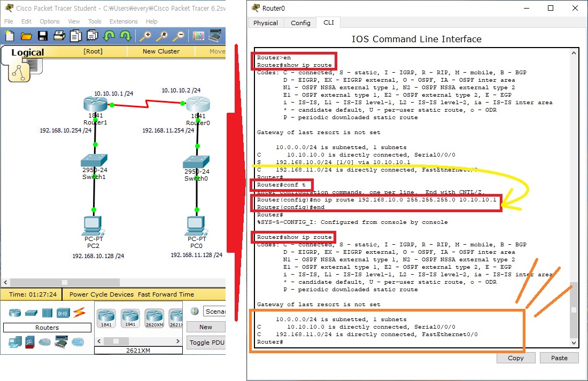Click the Logical workspace topology icon
Viewport: 588px width, 381px height.
[x=19, y=72]
